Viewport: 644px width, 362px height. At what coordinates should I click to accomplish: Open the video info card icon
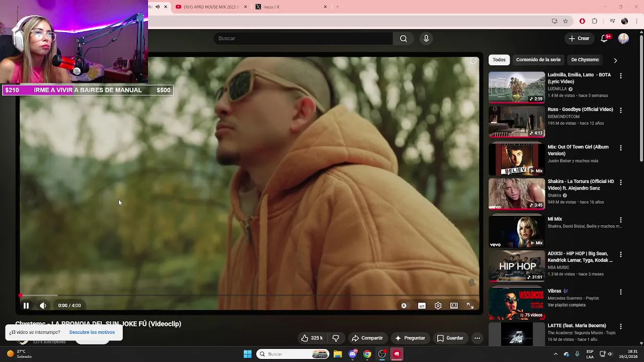(x=473, y=61)
